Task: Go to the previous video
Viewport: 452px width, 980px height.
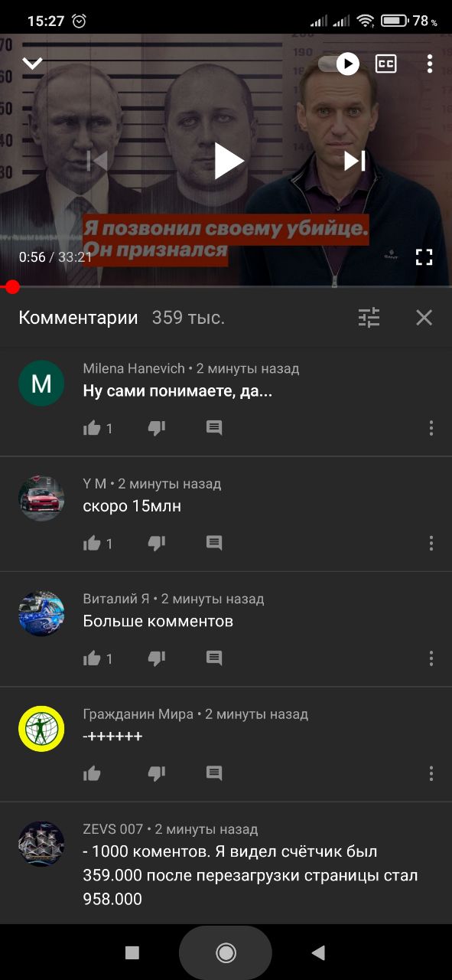Action: [x=97, y=161]
